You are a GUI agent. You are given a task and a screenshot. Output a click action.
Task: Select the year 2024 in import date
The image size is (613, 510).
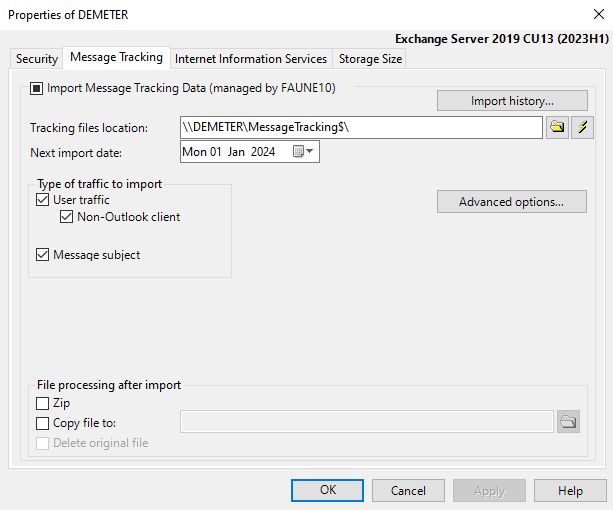[263, 152]
